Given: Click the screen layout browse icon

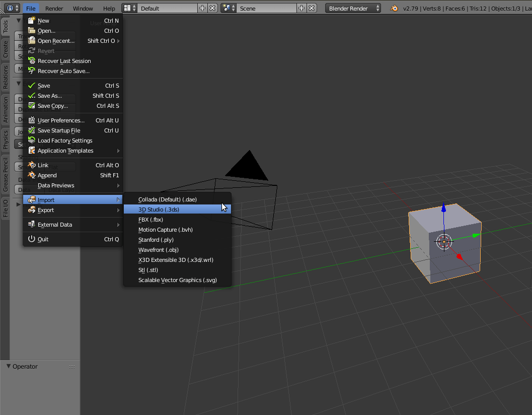Looking at the screenshot, I should pos(130,8).
